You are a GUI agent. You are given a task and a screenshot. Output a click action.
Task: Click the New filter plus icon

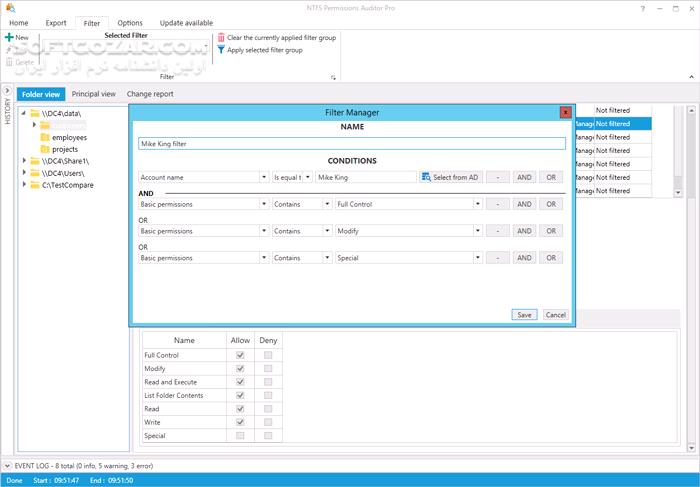tap(9, 37)
